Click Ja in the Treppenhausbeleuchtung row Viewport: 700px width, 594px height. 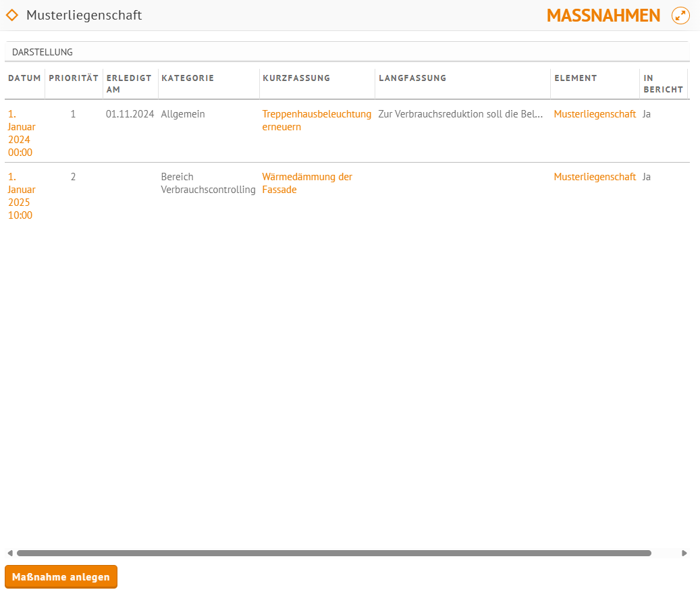(x=647, y=114)
